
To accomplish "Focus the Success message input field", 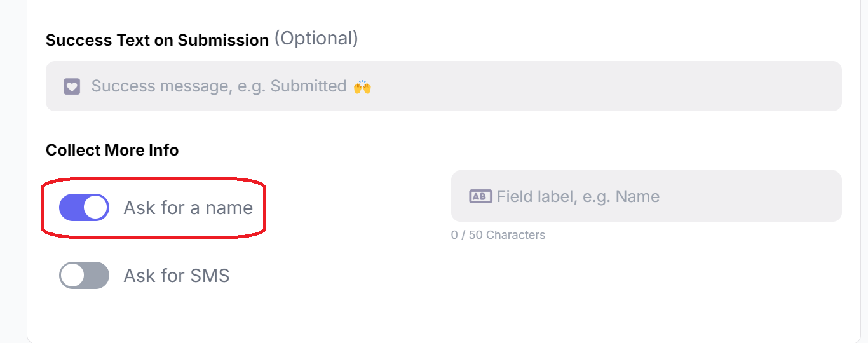I will (x=444, y=86).
